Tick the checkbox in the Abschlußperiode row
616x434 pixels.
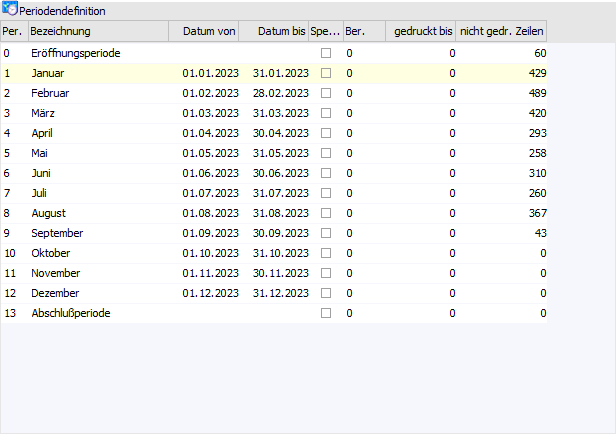point(326,313)
